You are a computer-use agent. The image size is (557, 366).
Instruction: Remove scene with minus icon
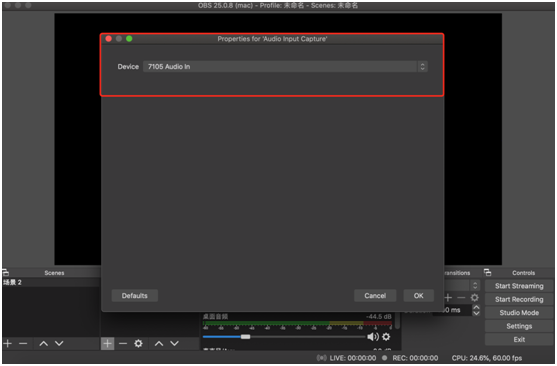tap(23, 344)
